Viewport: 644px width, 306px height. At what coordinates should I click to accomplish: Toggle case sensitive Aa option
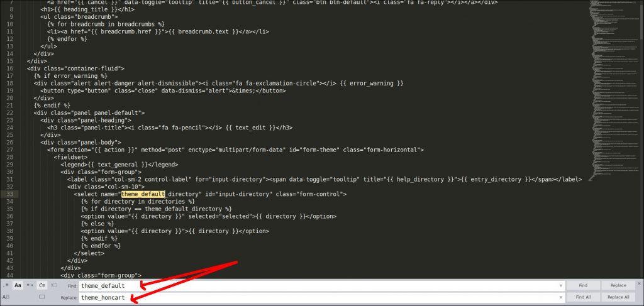tap(18, 285)
